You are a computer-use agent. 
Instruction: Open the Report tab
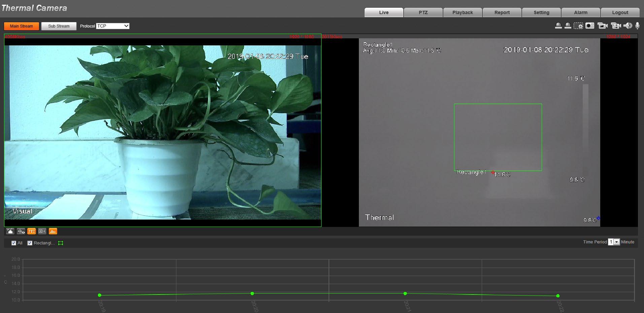502,12
